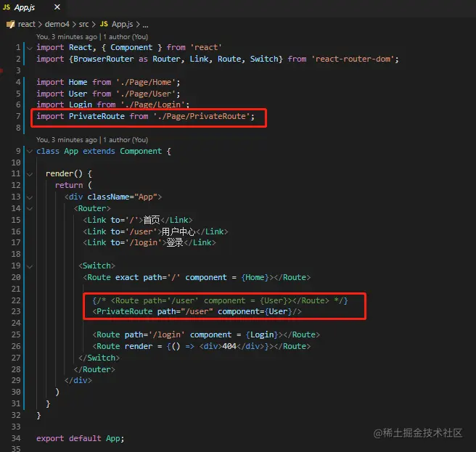Click Link text '登录'
Screen dimensions: 476x452
175,242
